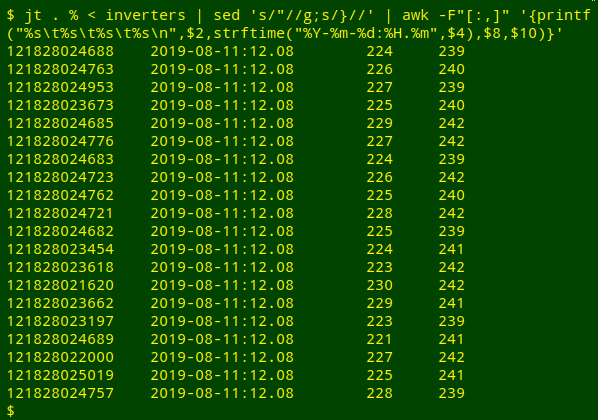Click value 223 in row 121828023618

379,267
